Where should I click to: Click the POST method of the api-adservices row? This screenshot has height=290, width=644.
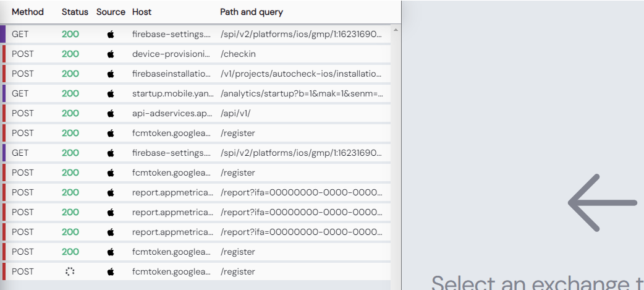pos(23,113)
